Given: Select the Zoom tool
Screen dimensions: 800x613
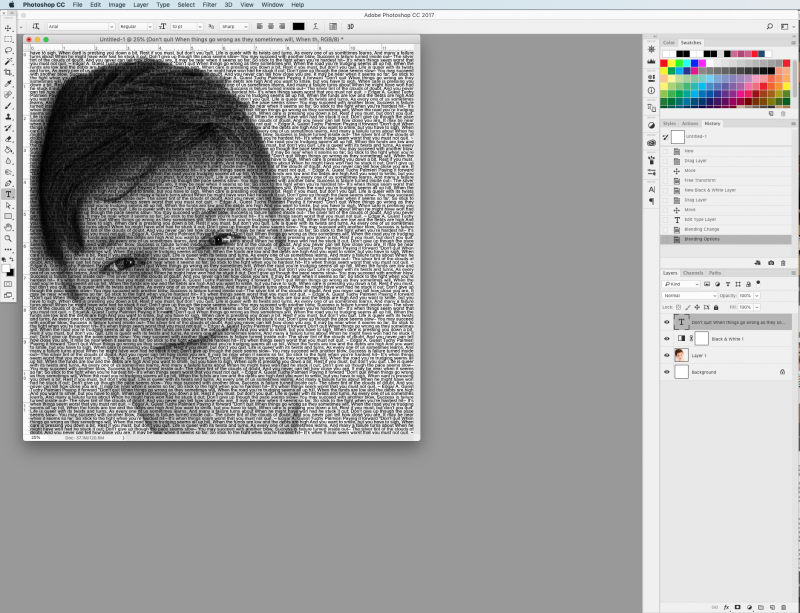Looking at the screenshot, I should pyautogui.click(x=8, y=238).
